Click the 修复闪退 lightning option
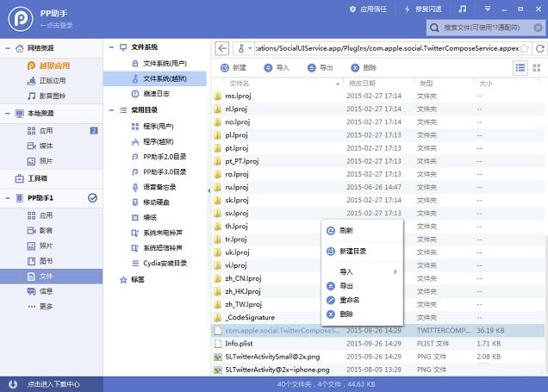The image size is (548, 392). (x=422, y=9)
